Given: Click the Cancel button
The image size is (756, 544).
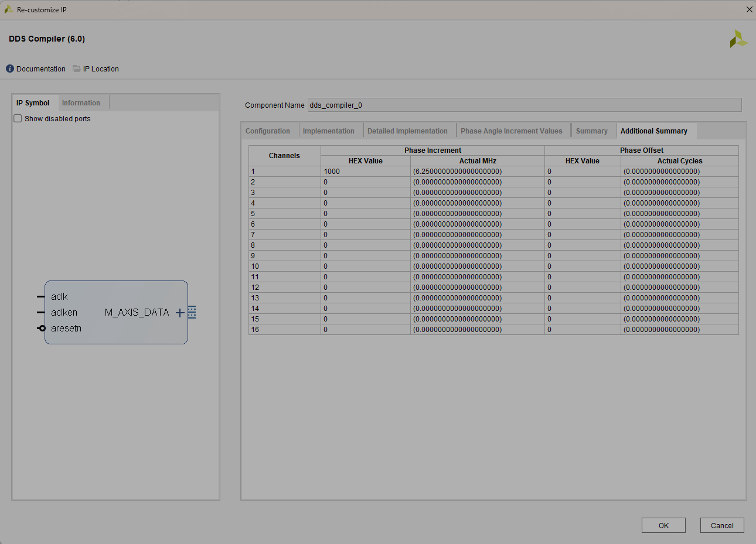Looking at the screenshot, I should pyautogui.click(x=722, y=525).
